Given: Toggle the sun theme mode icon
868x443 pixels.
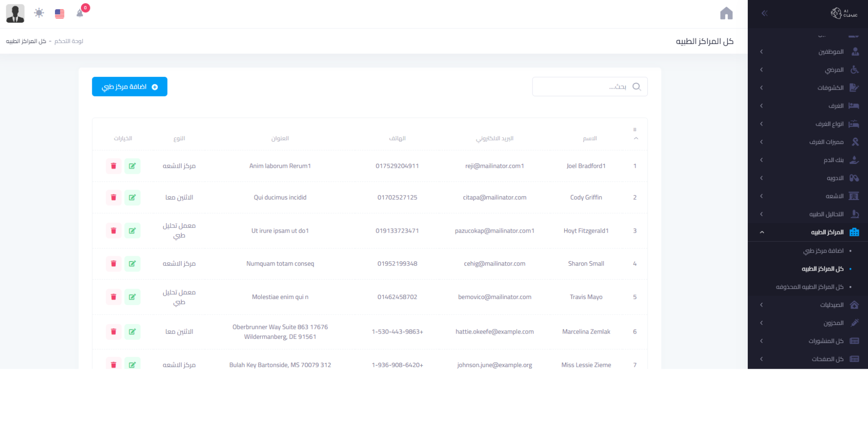Looking at the screenshot, I should 39,13.
